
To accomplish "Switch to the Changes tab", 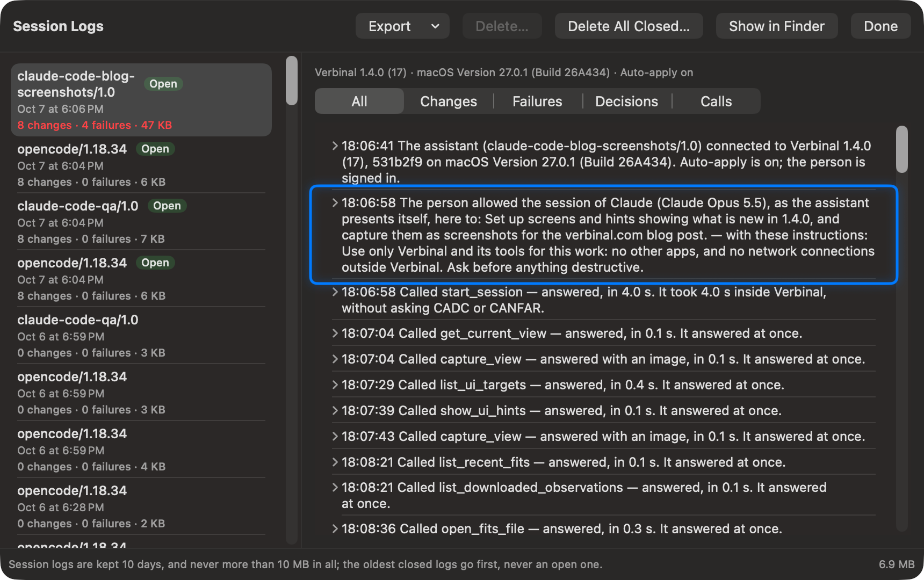I will pyautogui.click(x=449, y=102).
